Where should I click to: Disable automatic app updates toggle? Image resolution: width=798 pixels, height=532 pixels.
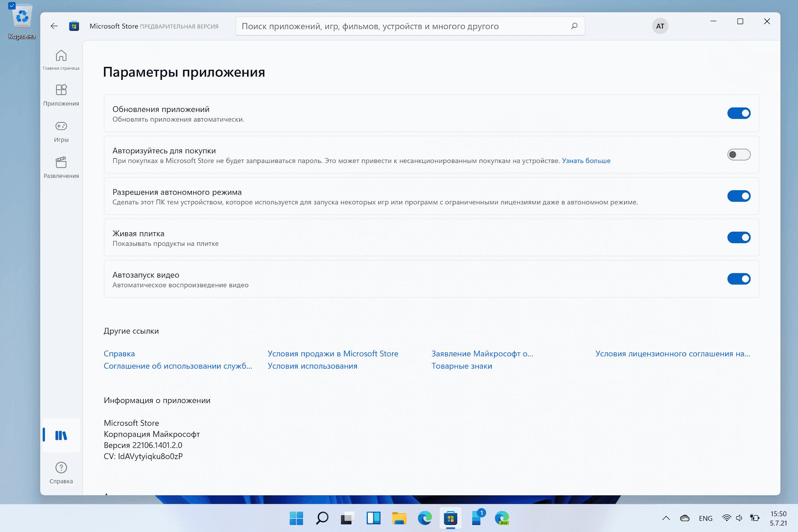738,113
